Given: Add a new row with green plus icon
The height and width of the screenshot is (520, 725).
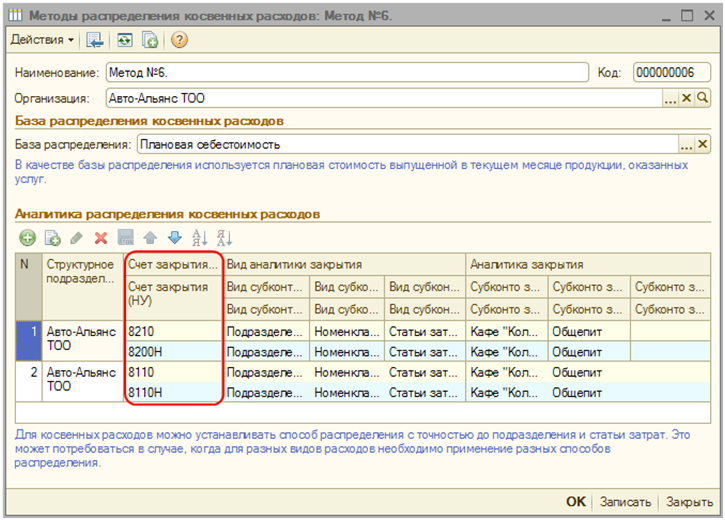Looking at the screenshot, I should pos(27,237).
